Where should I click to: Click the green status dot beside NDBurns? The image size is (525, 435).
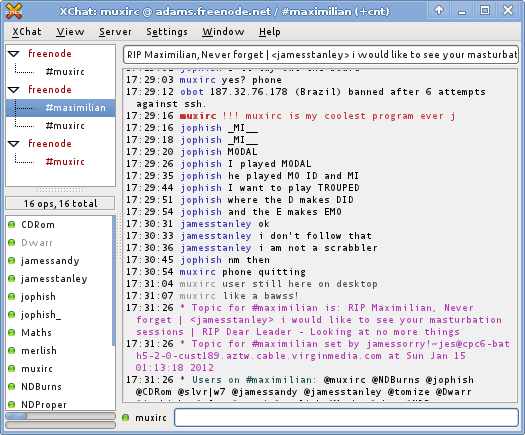[12, 387]
